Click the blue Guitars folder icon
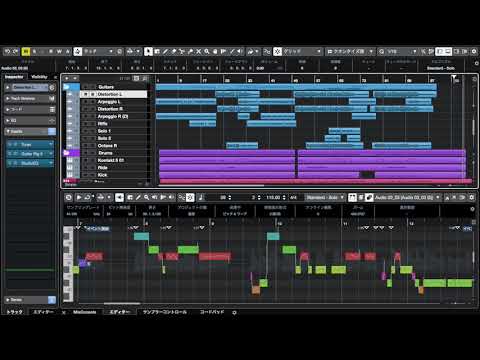This screenshot has width=480, height=360. (66, 87)
